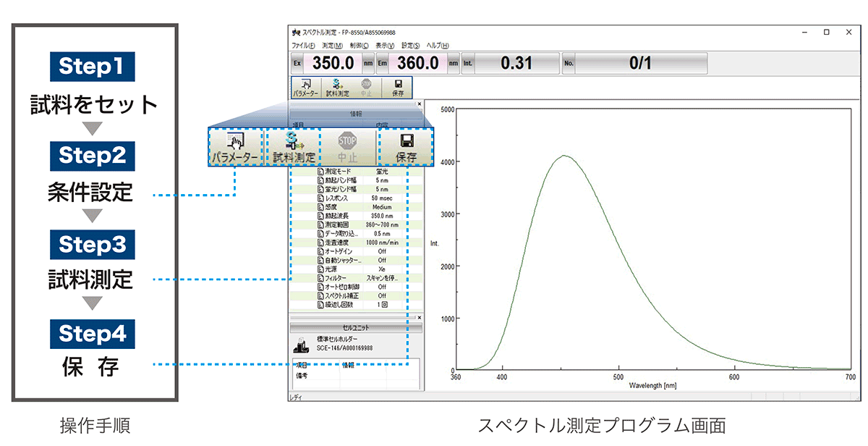The height and width of the screenshot is (446, 868).
Task: Click the Ex wavelength field showing 350.0
Action: 333,63
